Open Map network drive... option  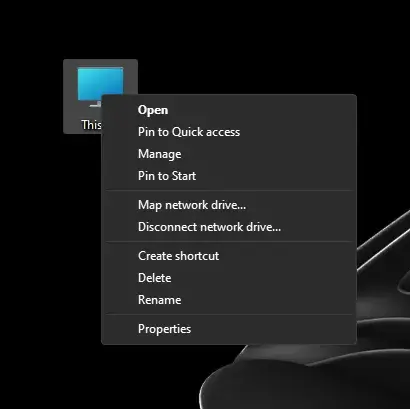tap(229, 205)
